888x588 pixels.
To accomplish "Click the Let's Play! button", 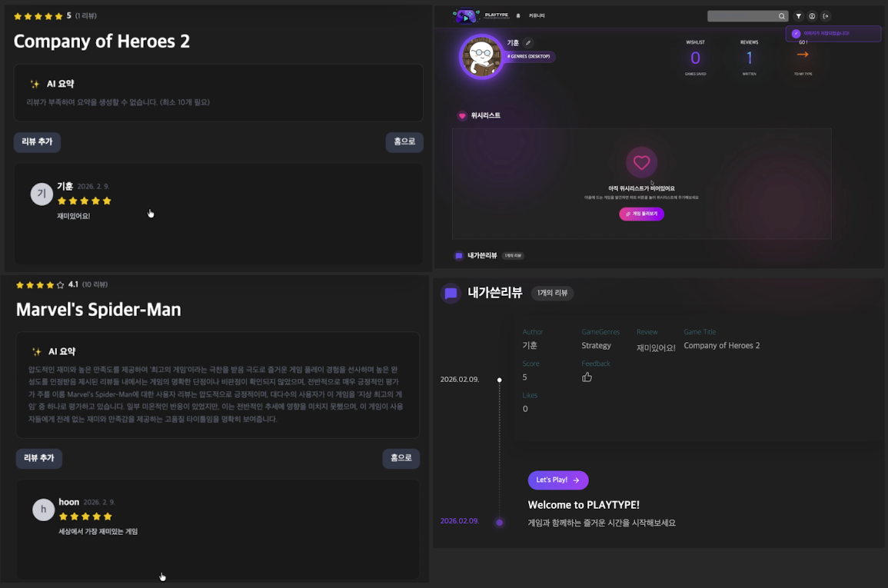I will tap(558, 480).
